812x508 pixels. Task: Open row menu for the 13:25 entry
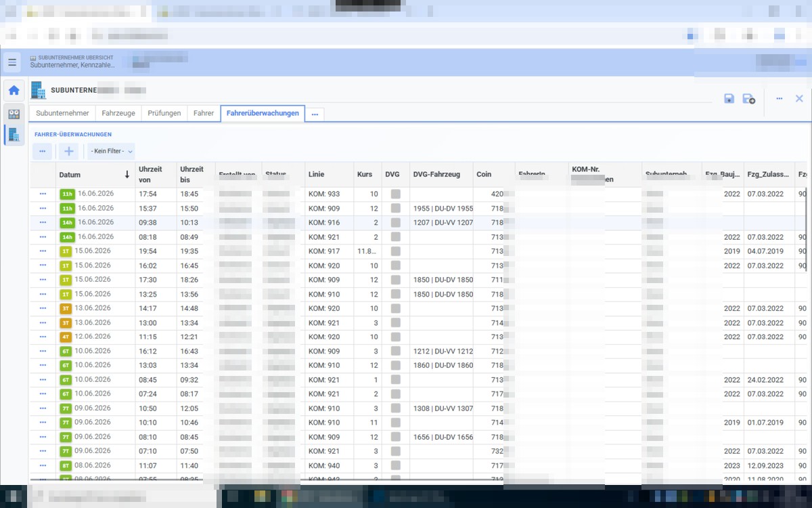click(x=43, y=294)
